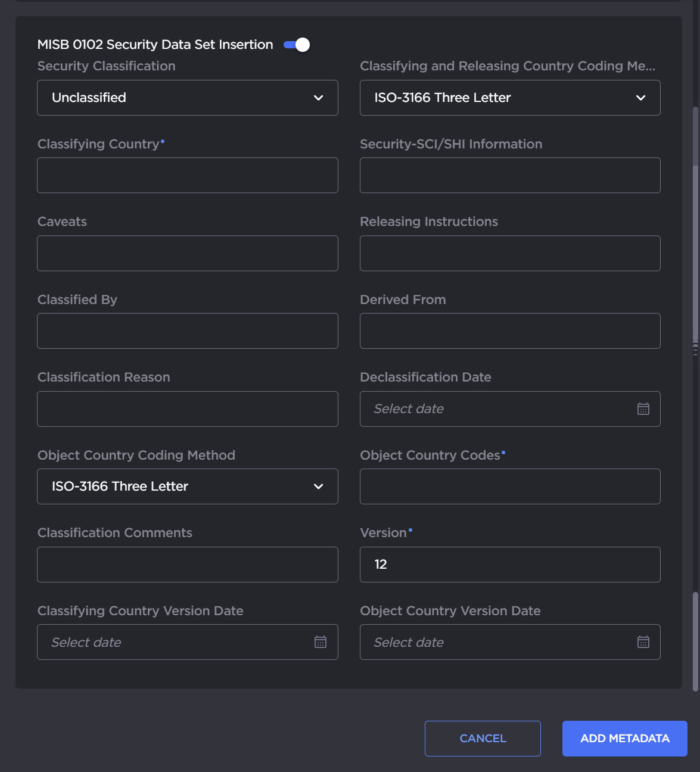Focus the Derived From input box

pyautogui.click(x=509, y=331)
